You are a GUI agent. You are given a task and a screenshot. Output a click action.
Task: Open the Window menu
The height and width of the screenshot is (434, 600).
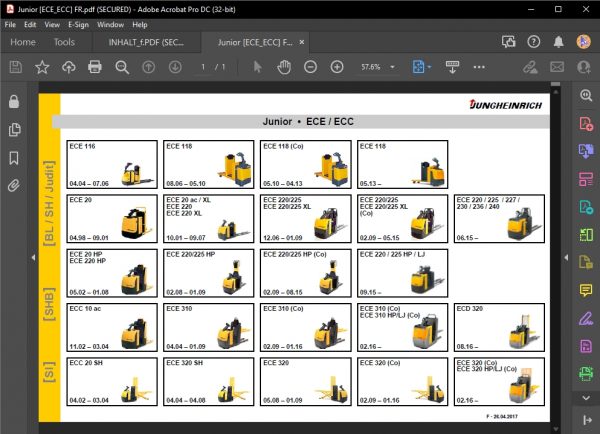(x=110, y=25)
